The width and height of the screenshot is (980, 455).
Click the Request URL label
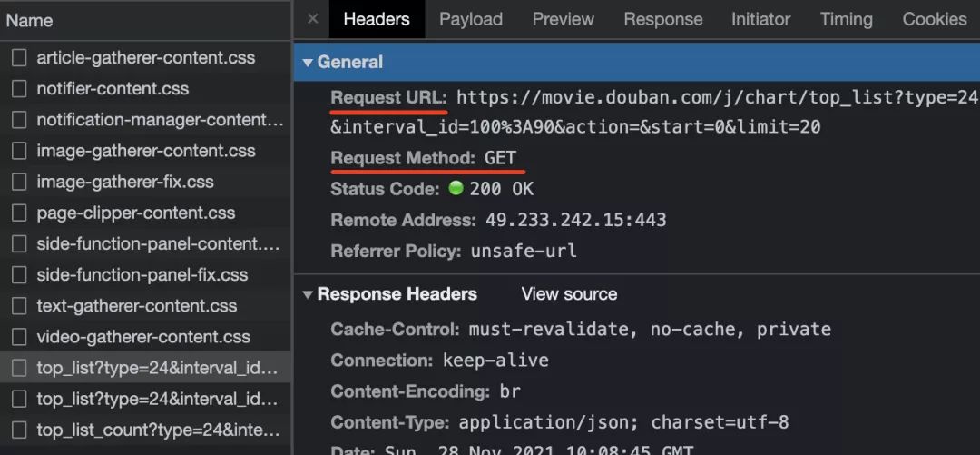coord(388,98)
